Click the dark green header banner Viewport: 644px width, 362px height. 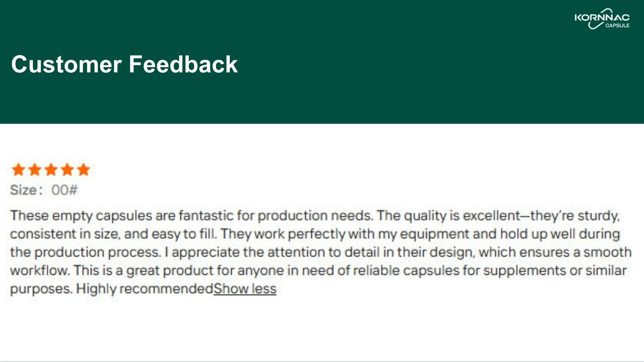[322, 62]
